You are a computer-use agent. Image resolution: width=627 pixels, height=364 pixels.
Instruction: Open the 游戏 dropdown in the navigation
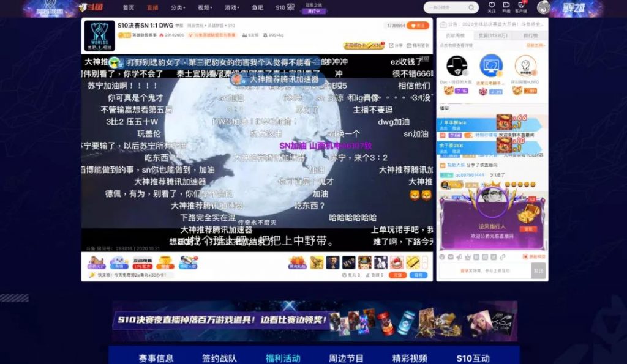point(232,7)
